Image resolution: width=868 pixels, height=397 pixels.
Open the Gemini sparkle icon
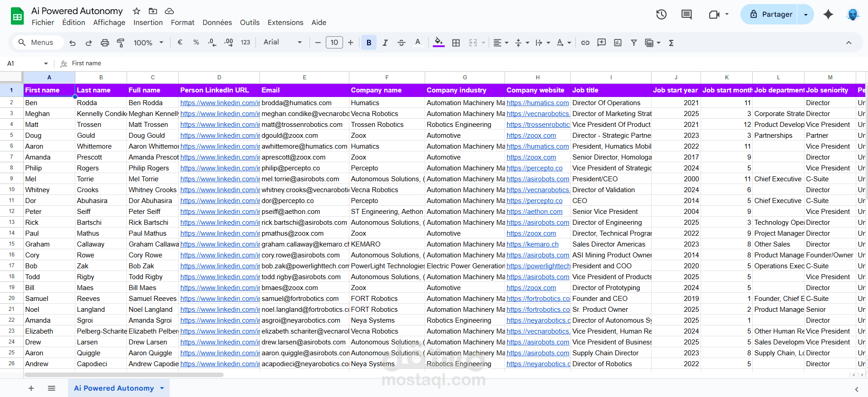coord(828,15)
